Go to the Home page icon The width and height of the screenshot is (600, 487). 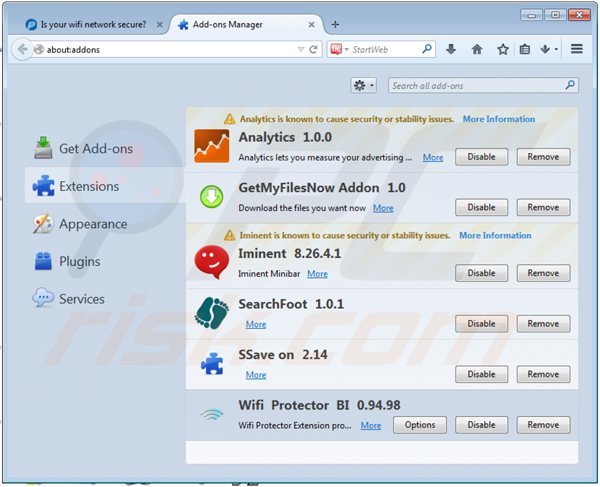click(x=477, y=49)
